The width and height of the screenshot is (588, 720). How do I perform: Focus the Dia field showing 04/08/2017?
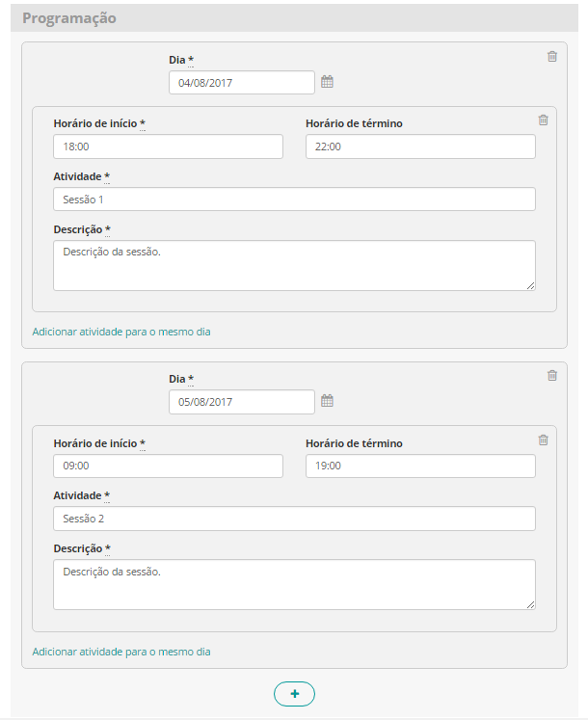pyautogui.click(x=242, y=83)
